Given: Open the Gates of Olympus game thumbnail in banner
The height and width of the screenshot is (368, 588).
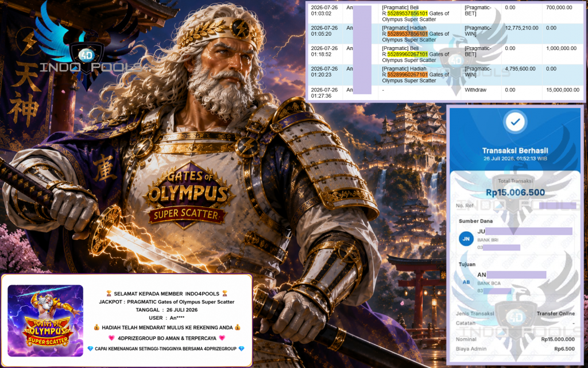Looking at the screenshot, I should pos(45,321).
